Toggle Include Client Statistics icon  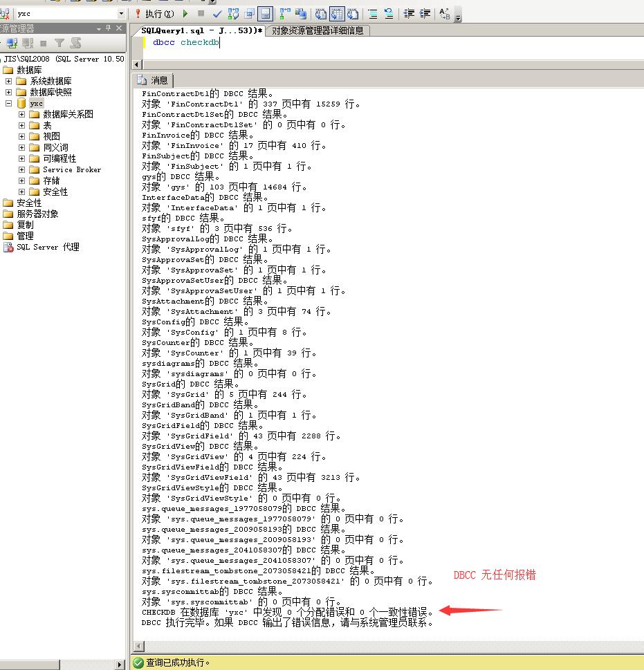301,14
